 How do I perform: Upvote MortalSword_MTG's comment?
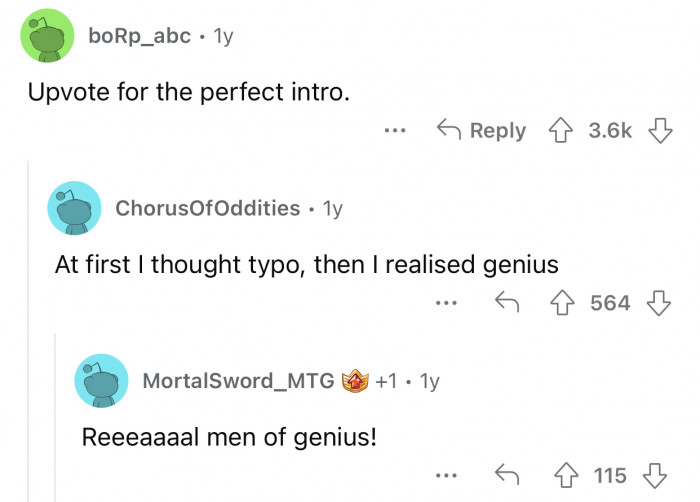tap(566, 474)
